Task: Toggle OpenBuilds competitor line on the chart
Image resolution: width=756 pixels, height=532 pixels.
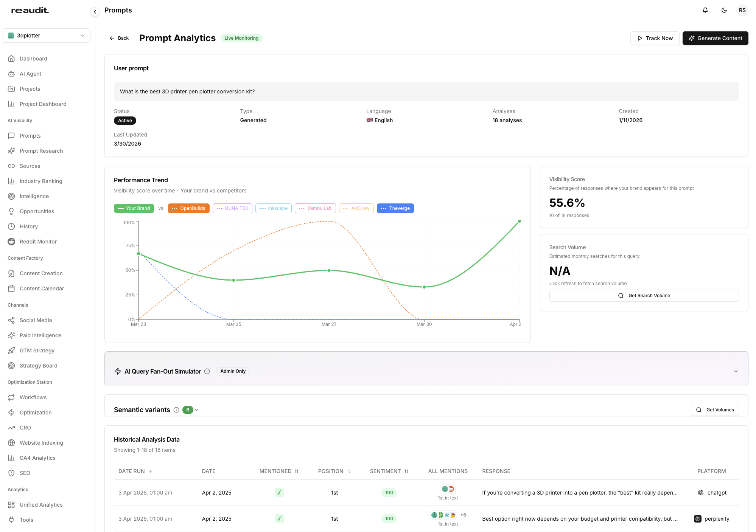Action: 188,208
